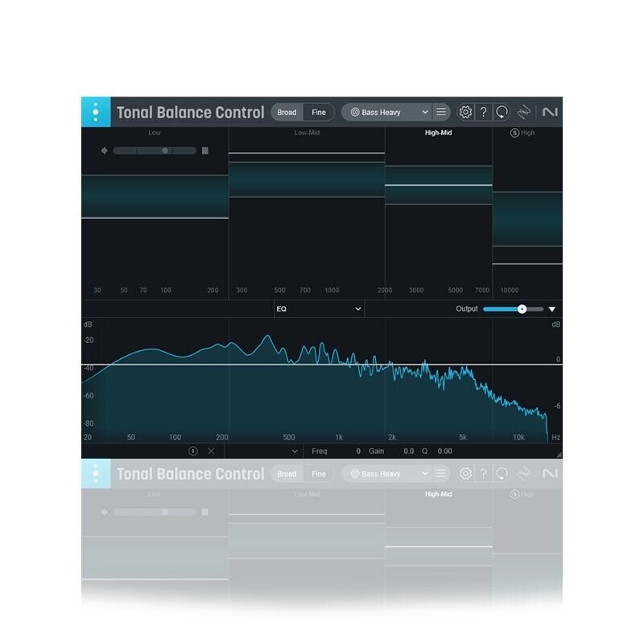Click the Q value field
The image size is (644, 644).
tap(445, 451)
